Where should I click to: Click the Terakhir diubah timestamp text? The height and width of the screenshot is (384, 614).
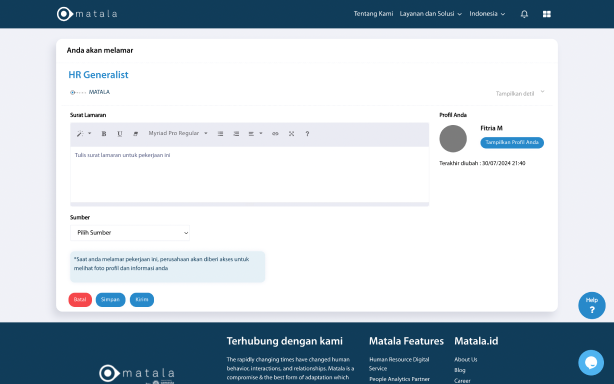click(482, 163)
